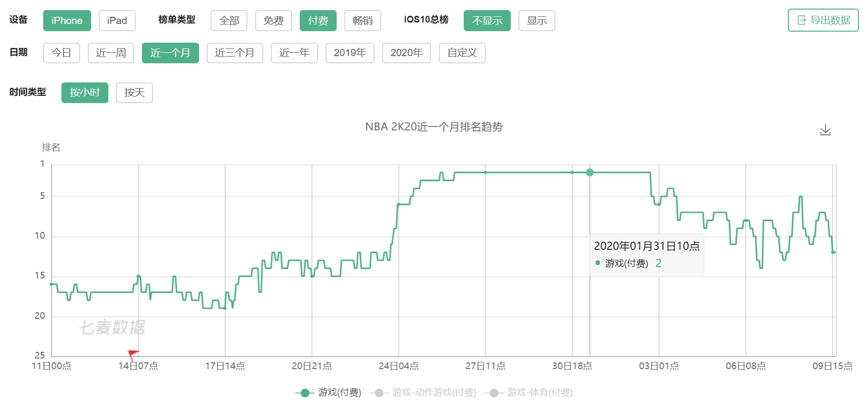Image resolution: width=868 pixels, height=407 pixels.
Task: Click the chart download arrow icon
Action: [825, 130]
